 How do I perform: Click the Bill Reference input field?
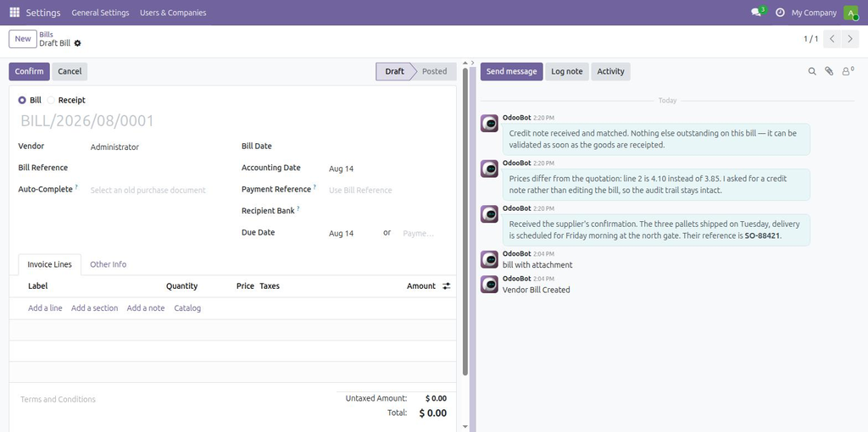coord(159,169)
